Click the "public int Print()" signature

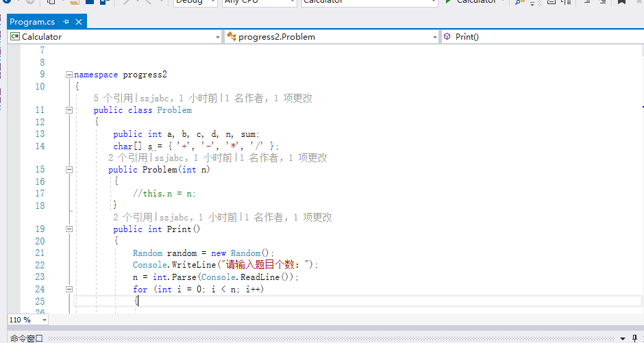point(156,229)
